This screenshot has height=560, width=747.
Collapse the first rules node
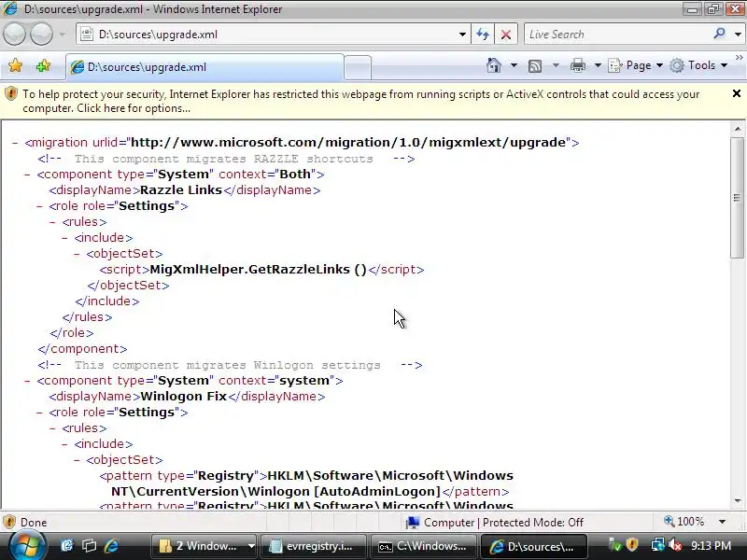pos(52,222)
